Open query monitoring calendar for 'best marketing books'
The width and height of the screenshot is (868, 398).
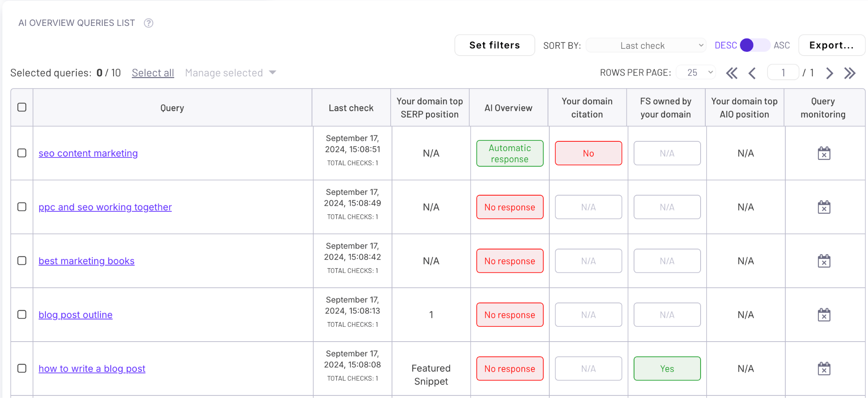[823, 261]
